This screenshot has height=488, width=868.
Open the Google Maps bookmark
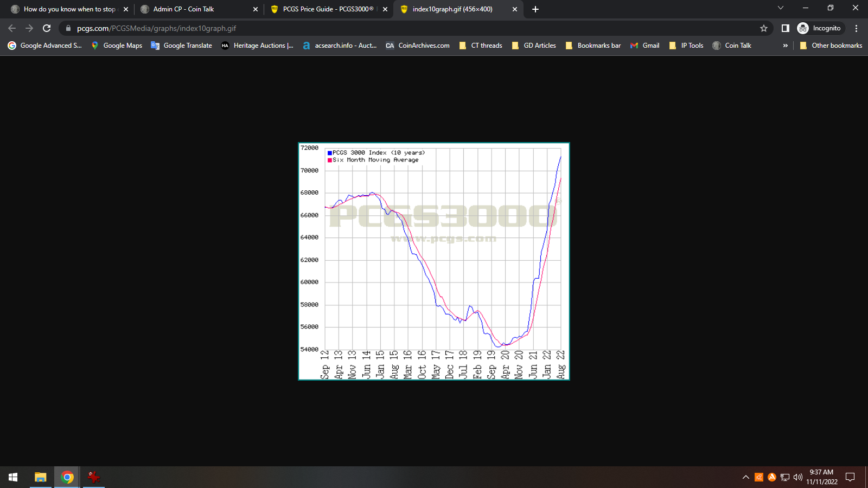click(x=117, y=46)
